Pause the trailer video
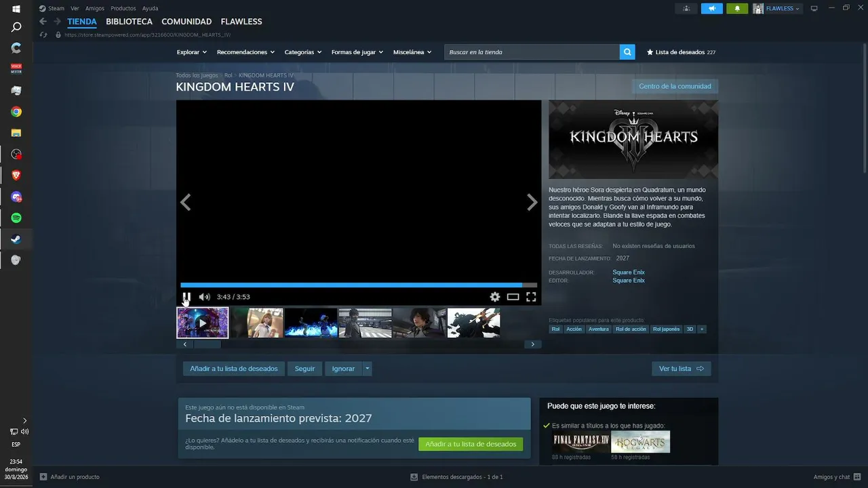This screenshot has height=488, width=868. 186,297
